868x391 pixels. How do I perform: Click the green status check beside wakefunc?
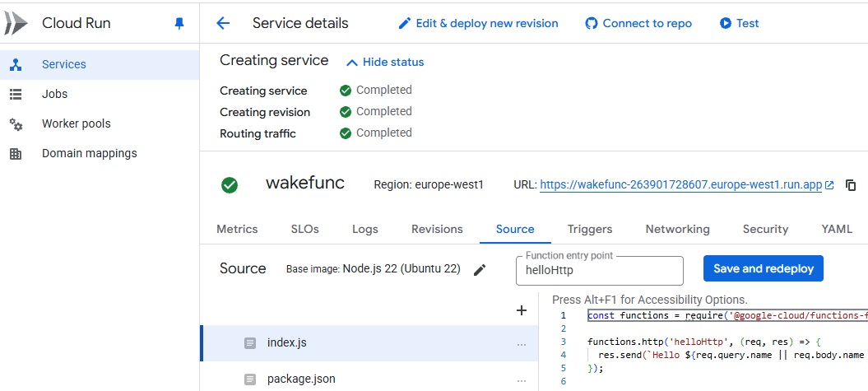click(x=230, y=185)
